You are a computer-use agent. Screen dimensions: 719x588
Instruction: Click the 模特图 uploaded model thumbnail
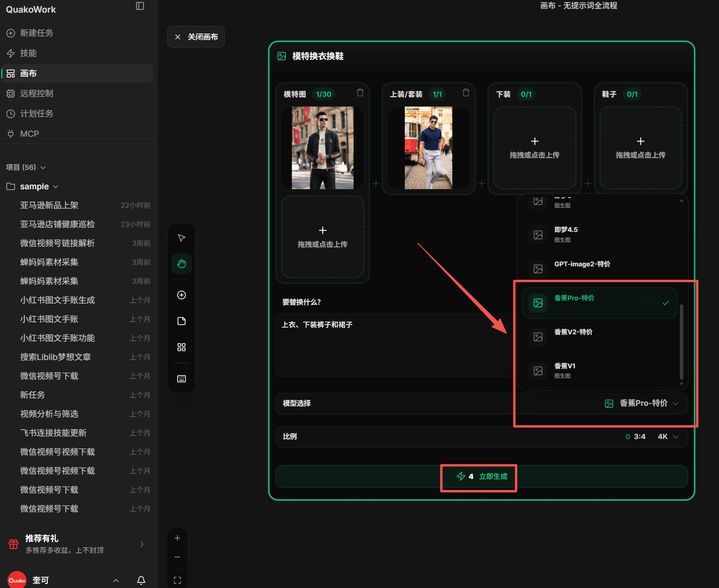323,148
